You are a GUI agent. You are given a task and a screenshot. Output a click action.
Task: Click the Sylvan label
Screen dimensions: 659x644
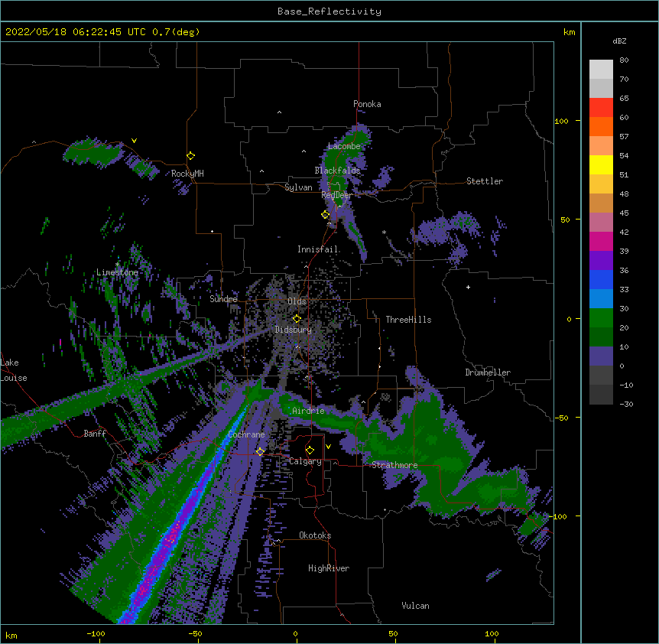[x=298, y=187]
